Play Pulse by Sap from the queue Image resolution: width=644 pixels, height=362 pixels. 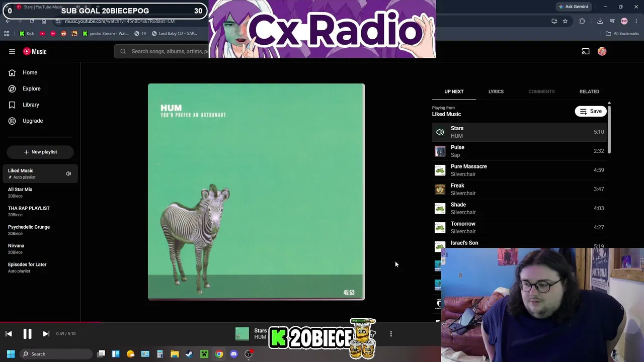tap(519, 151)
